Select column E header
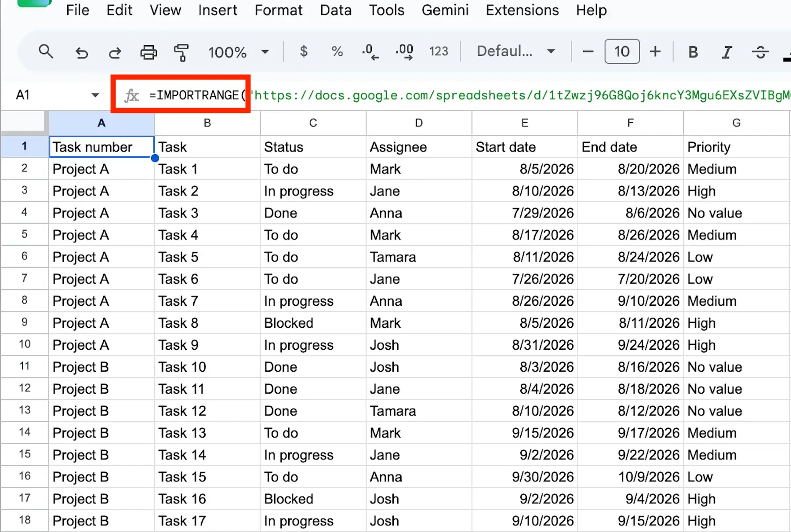The height and width of the screenshot is (532, 791). click(525, 123)
